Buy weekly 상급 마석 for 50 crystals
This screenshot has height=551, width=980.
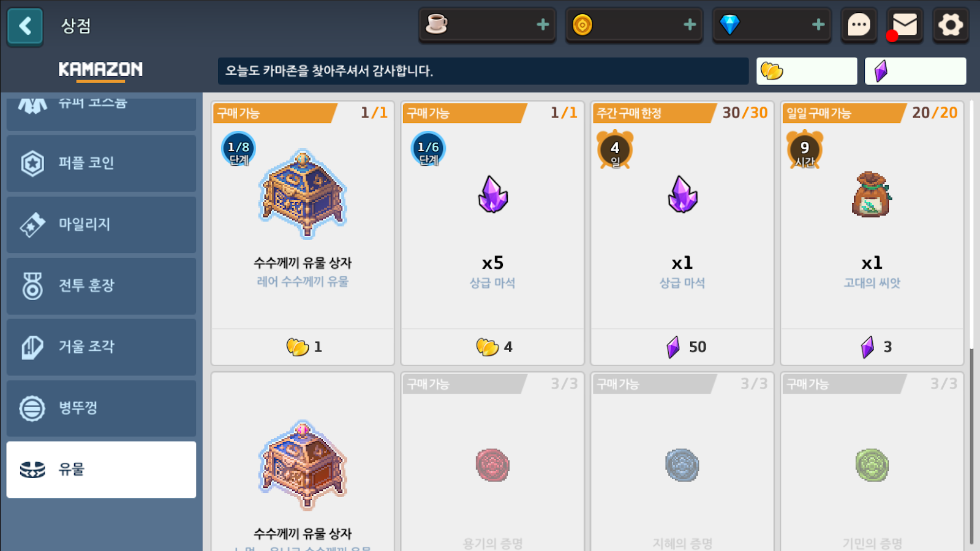coord(682,347)
